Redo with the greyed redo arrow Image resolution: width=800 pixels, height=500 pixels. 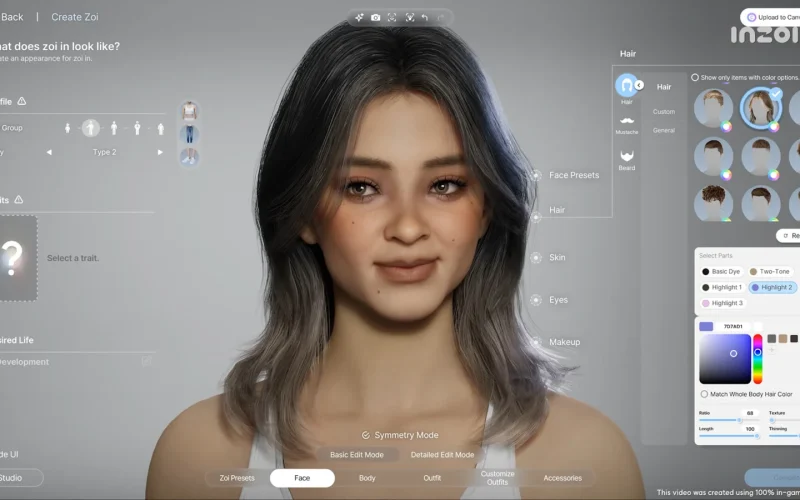[441, 17]
